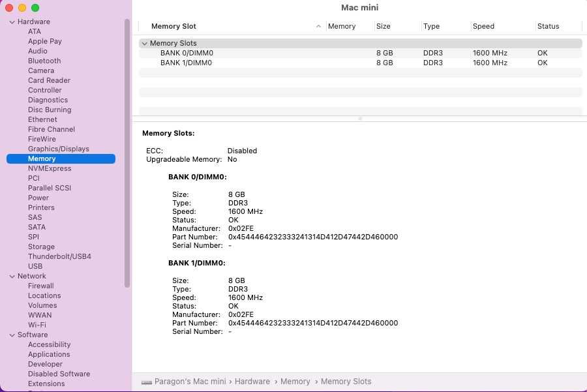Select Printers in the sidebar
The width and height of the screenshot is (587, 392).
point(41,207)
